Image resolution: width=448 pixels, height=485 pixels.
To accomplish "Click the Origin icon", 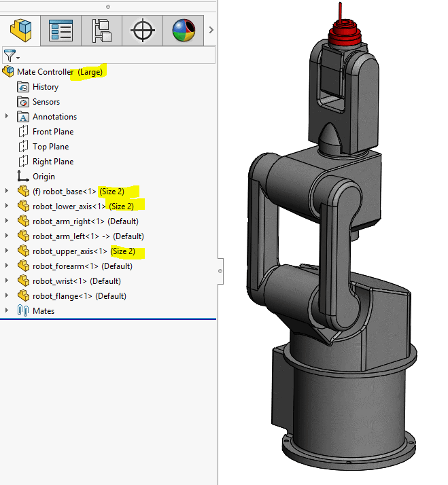I will [23, 177].
